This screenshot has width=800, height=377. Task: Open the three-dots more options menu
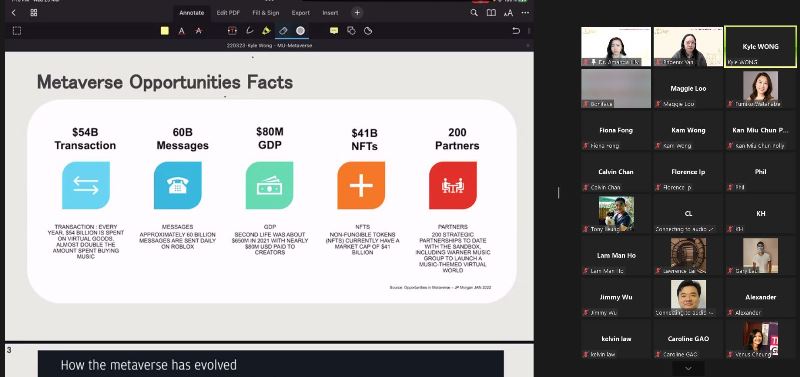(x=525, y=13)
